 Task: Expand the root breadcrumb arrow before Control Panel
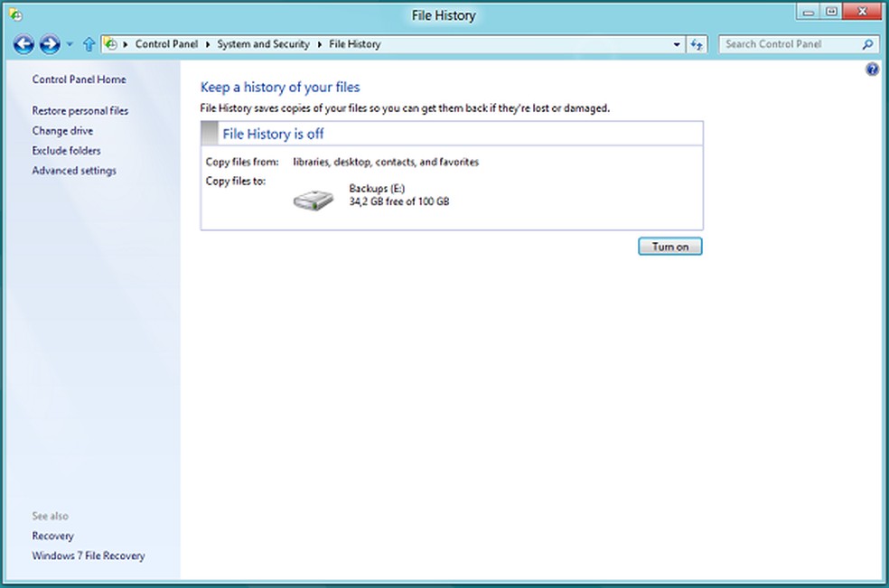[x=126, y=44]
